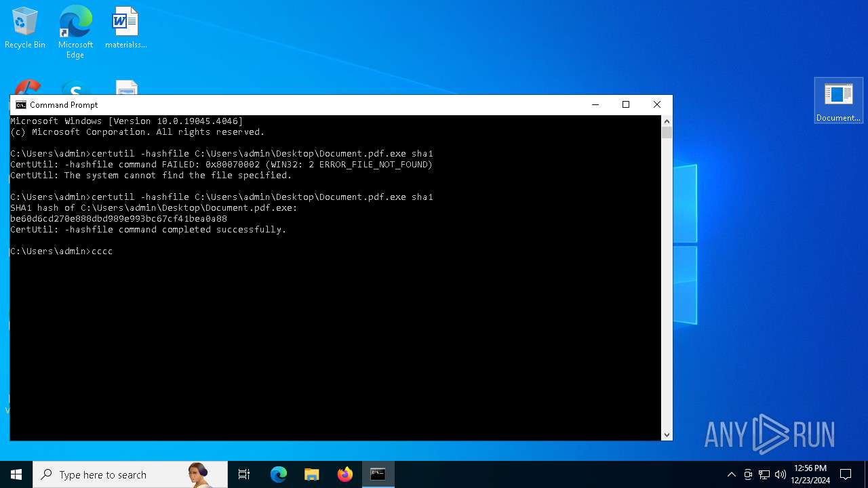Close the Command Prompt window
The height and width of the screenshot is (488, 868).
click(x=656, y=104)
